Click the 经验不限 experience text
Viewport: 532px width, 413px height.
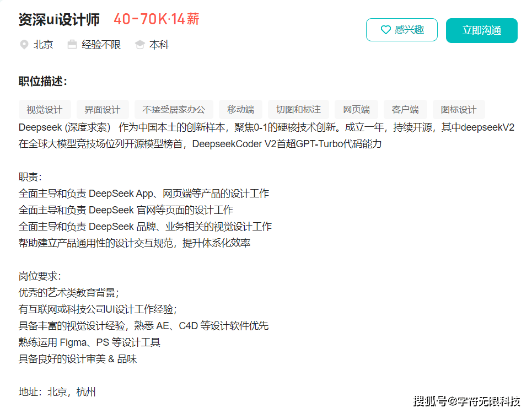(101, 45)
